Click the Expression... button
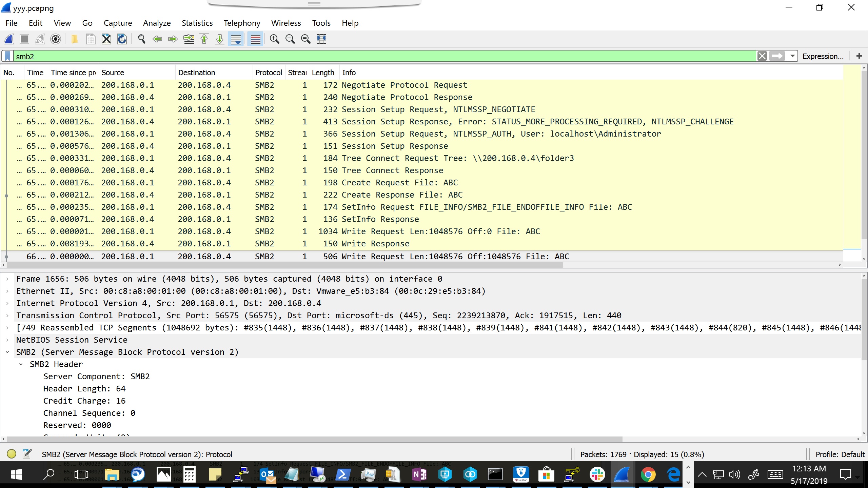 tap(823, 56)
